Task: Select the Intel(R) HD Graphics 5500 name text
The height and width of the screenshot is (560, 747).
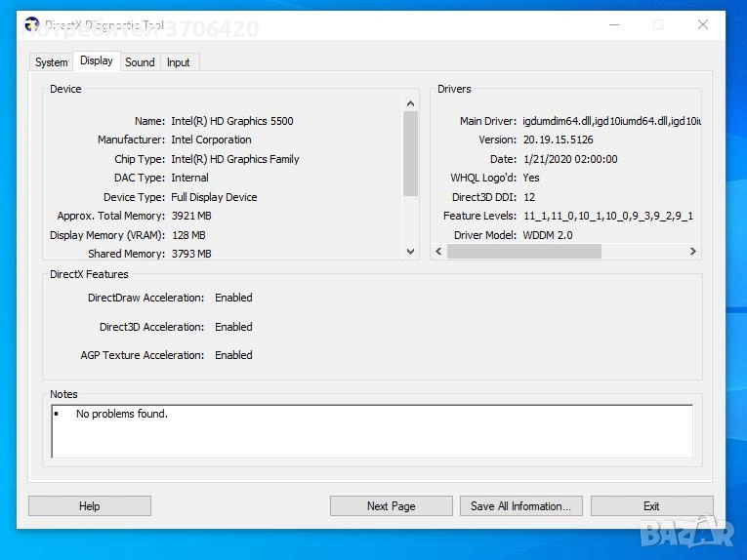Action: click(x=231, y=121)
